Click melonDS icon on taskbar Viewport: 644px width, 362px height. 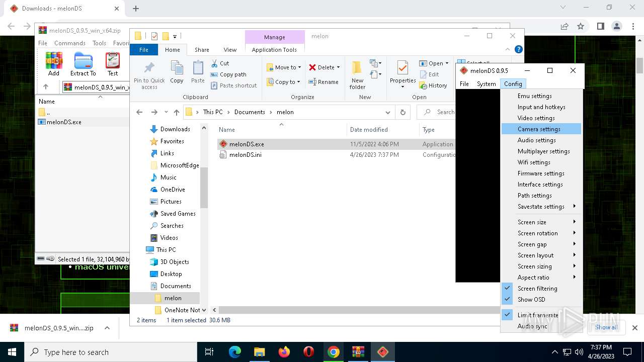[383, 352]
